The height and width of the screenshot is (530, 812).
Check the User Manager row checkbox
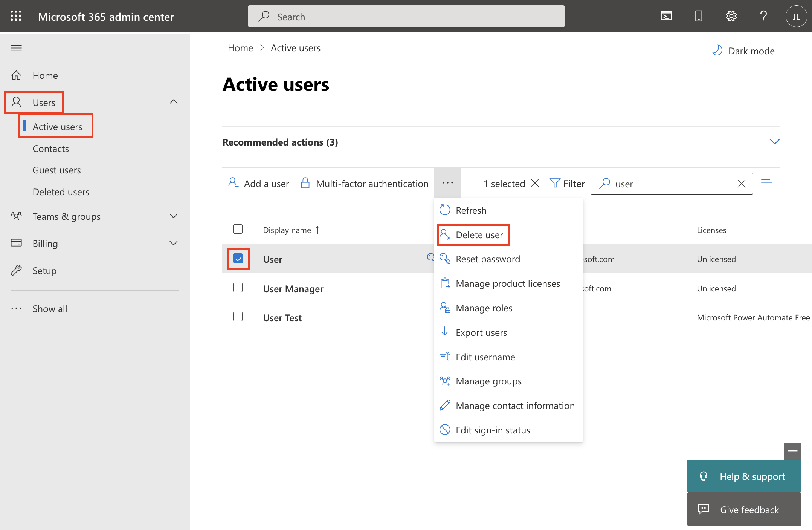(238, 288)
